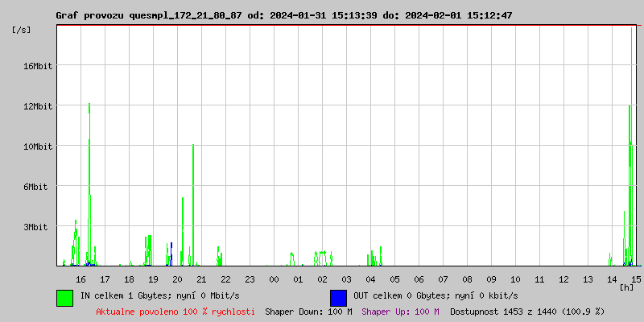Click the '[/s]' unit label at top left
This screenshot has width=644, height=322.
22,30
